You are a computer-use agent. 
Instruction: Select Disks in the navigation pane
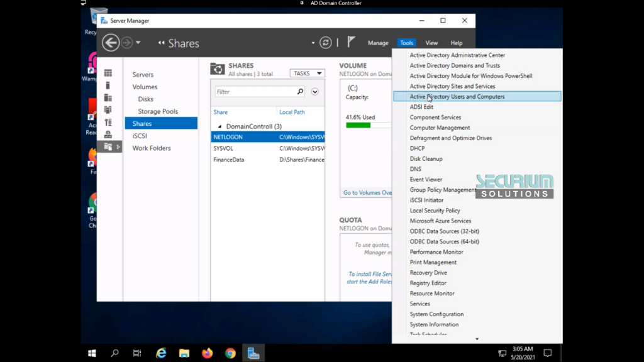coord(145,99)
